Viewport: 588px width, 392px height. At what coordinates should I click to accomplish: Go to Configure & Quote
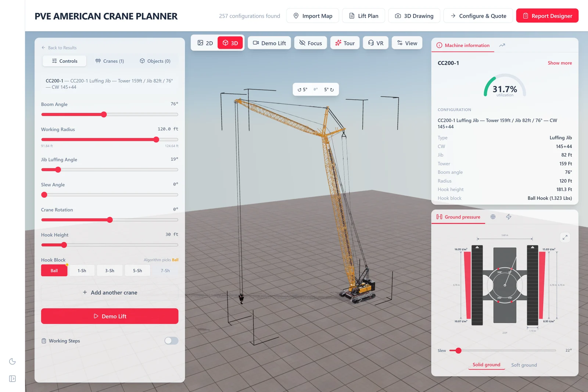click(478, 16)
